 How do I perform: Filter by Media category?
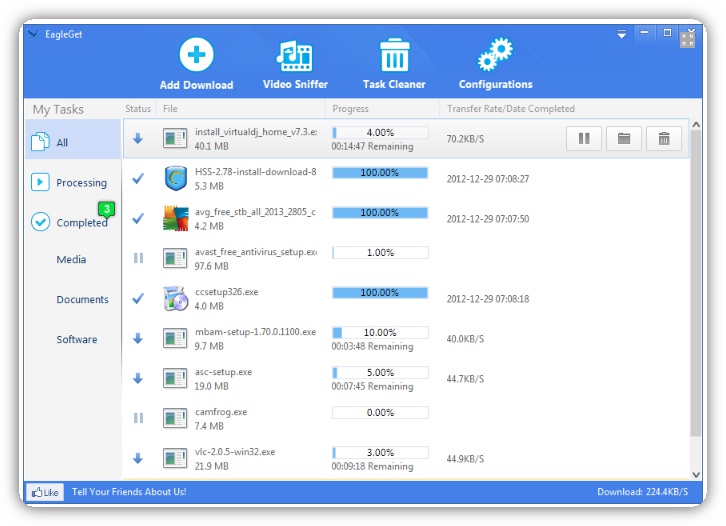pyautogui.click(x=71, y=259)
